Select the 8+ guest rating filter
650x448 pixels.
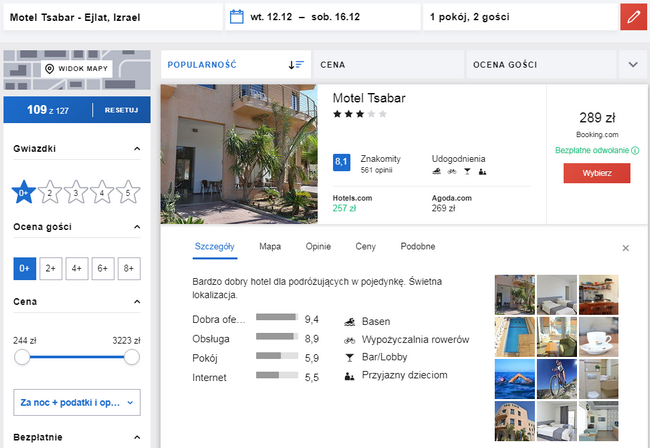click(x=128, y=268)
